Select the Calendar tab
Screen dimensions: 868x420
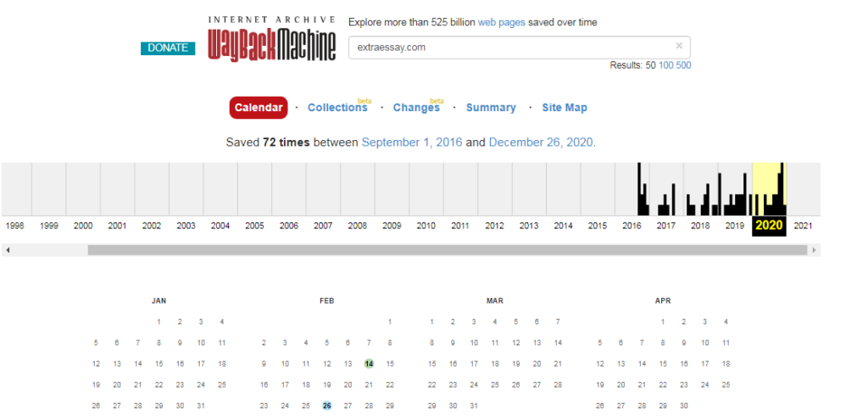click(259, 108)
